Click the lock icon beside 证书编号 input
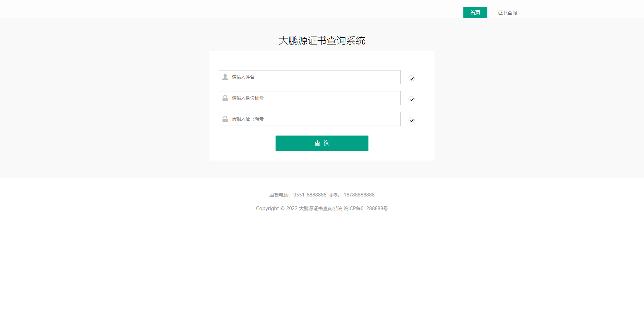This screenshot has width=644, height=319. click(x=225, y=119)
